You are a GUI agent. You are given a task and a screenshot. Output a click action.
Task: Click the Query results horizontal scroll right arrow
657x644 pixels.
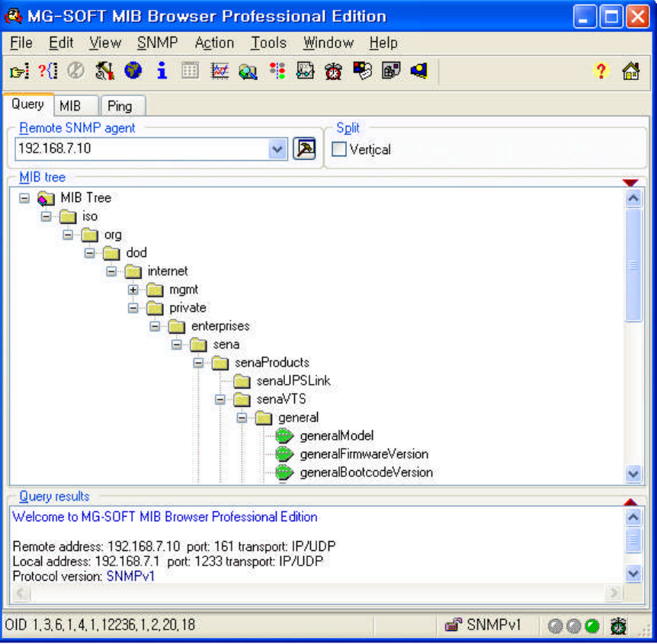pos(614,592)
